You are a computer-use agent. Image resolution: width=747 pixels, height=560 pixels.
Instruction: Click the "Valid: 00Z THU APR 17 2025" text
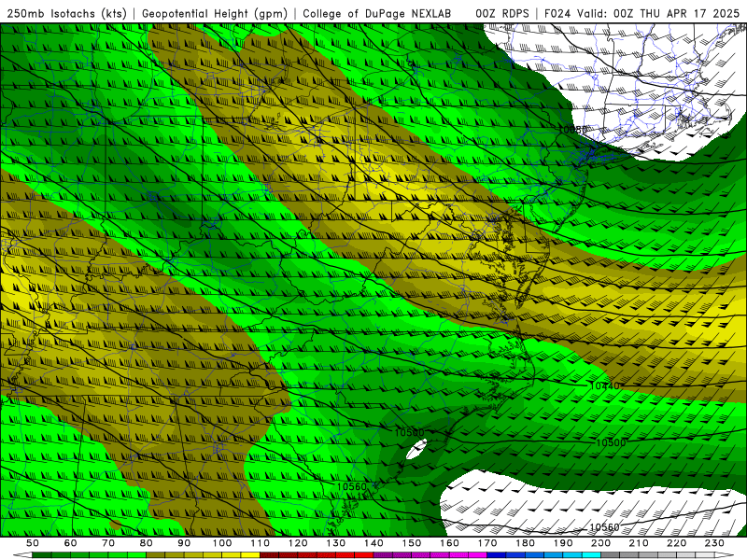coord(658,13)
